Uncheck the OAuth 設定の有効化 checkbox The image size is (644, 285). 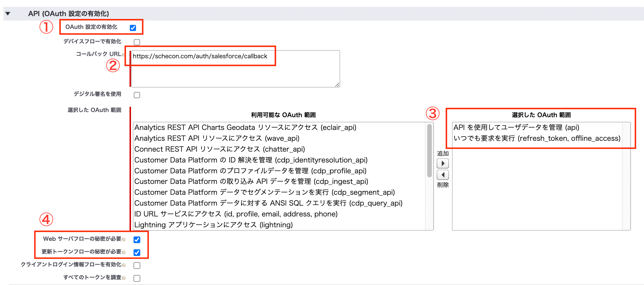point(133,28)
